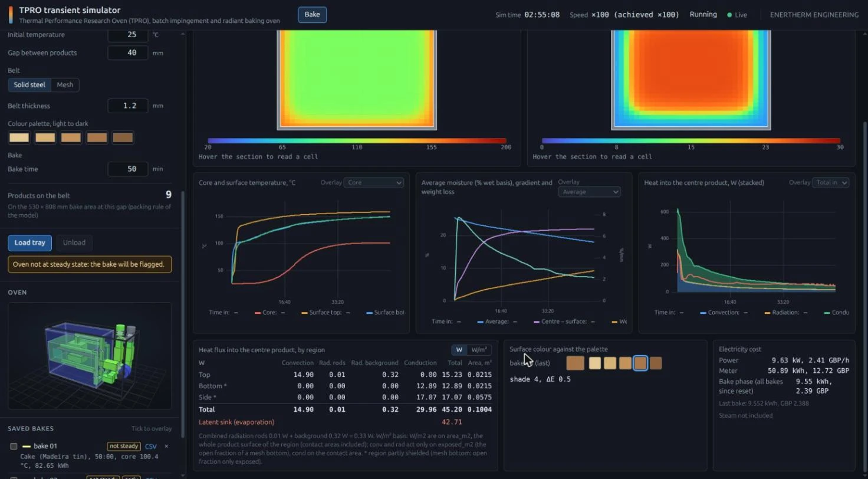Click the Products on the belt count 9
This screenshot has height=479, width=868.
pyautogui.click(x=168, y=195)
